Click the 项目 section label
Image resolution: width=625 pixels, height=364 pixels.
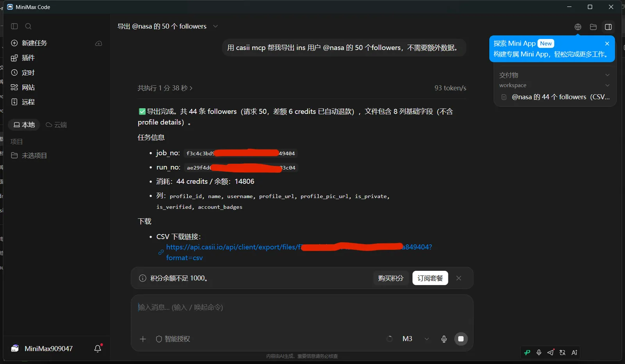tap(16, 142)
